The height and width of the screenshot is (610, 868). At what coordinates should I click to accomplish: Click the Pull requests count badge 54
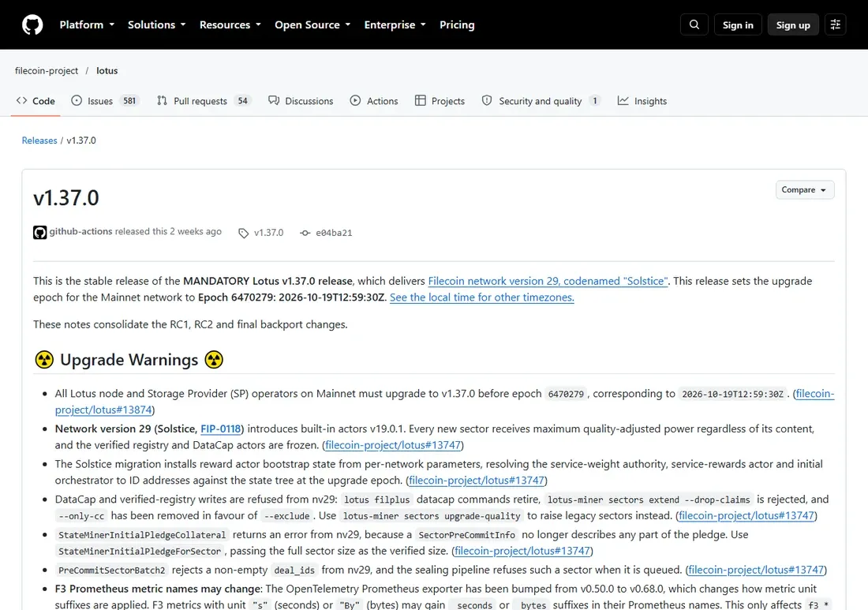(x=242, y=101)
